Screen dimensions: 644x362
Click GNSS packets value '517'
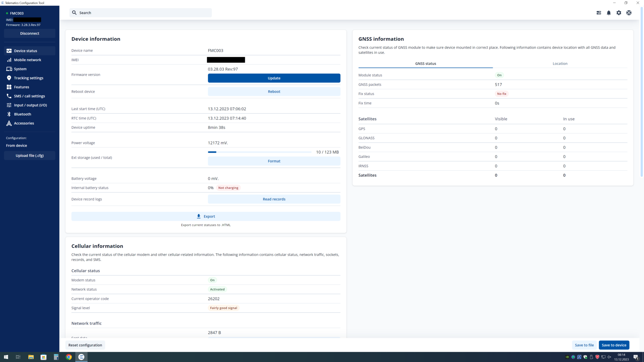[x=498, y=85]
